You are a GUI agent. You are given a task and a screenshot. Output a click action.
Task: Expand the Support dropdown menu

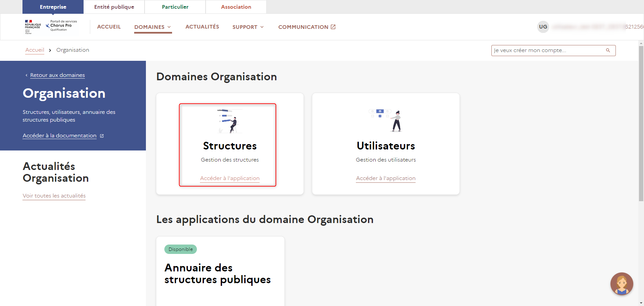click(x=248, y=27)
